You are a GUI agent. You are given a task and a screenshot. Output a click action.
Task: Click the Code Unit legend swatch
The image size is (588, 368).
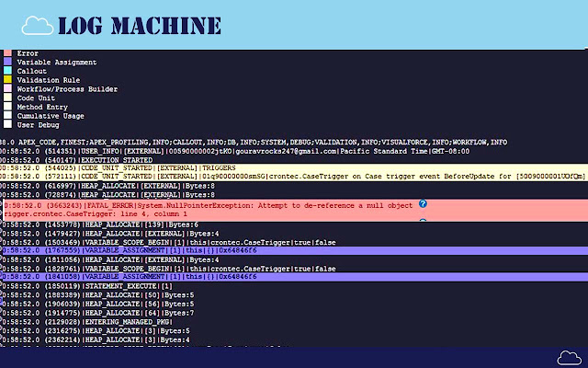[x=7, y=98]
